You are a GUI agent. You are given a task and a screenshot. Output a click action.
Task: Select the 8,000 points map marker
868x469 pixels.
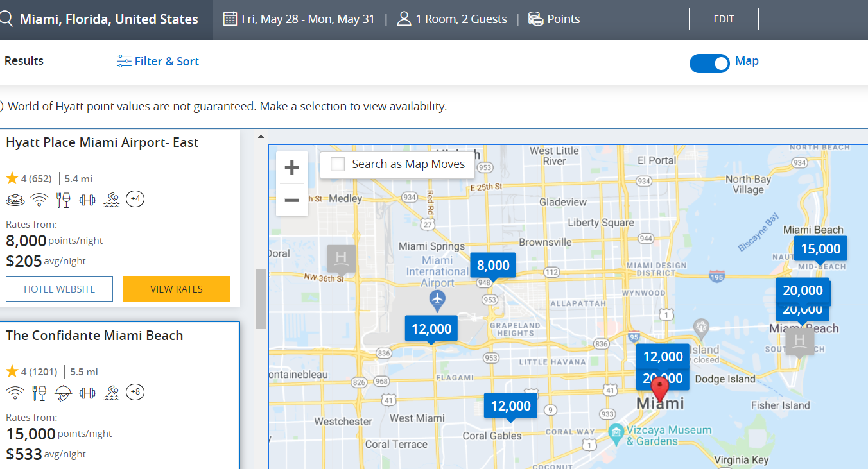pos(493,266)
